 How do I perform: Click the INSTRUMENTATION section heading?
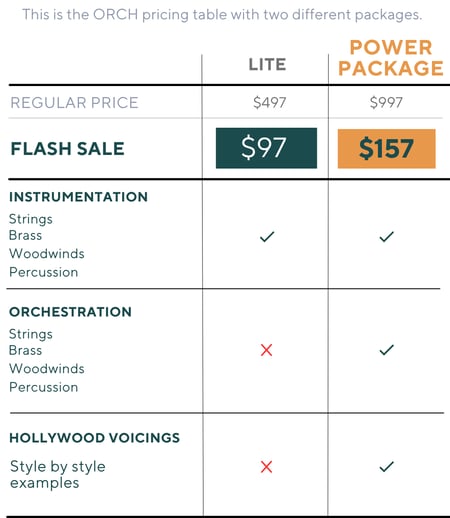point(79,197)
